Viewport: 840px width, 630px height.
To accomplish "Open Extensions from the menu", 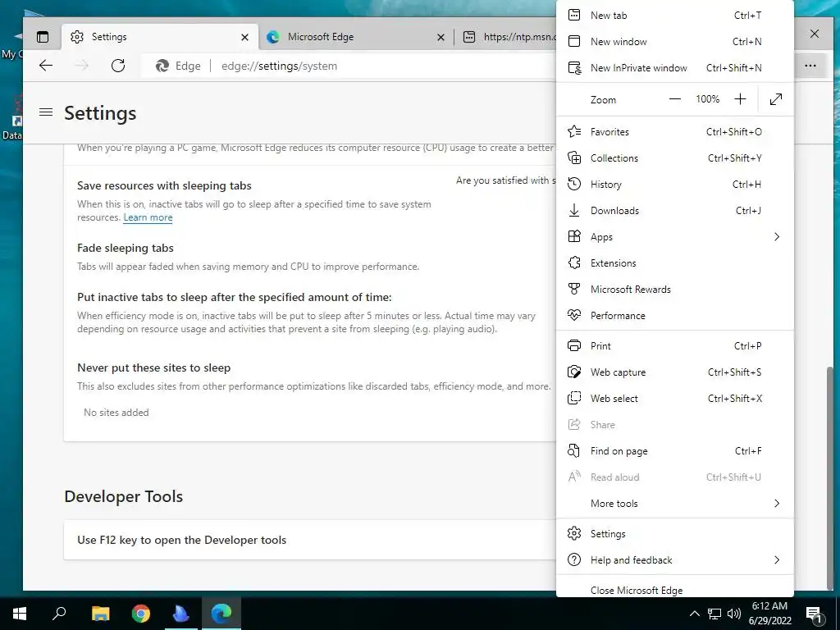I will click(x=675, y=263).
